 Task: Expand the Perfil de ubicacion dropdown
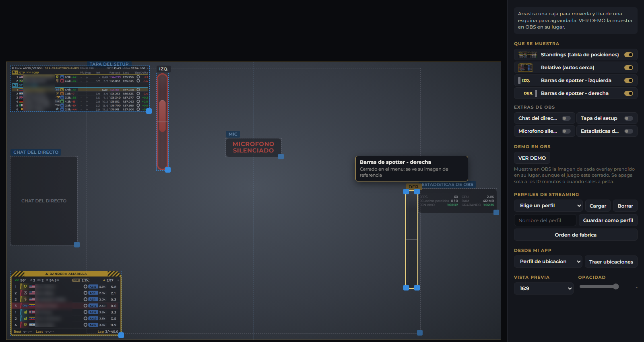coord(548,262)
